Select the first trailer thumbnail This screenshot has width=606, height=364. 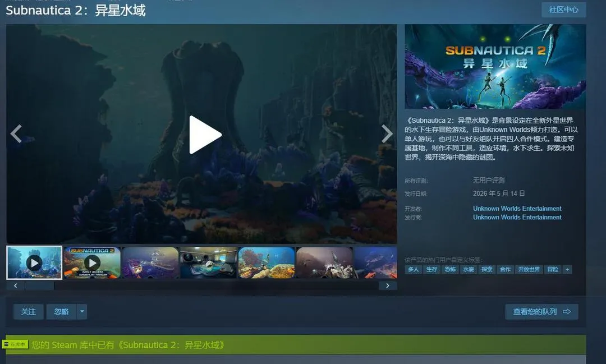tap(34, 262)
